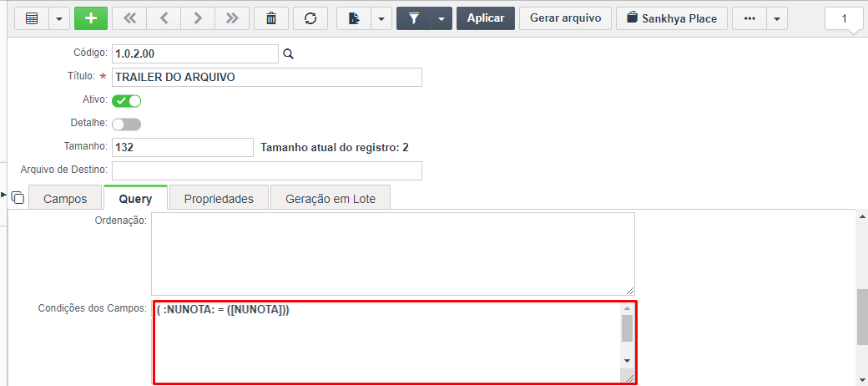Click Gerar arquivo button

click(x=565, y=18)
